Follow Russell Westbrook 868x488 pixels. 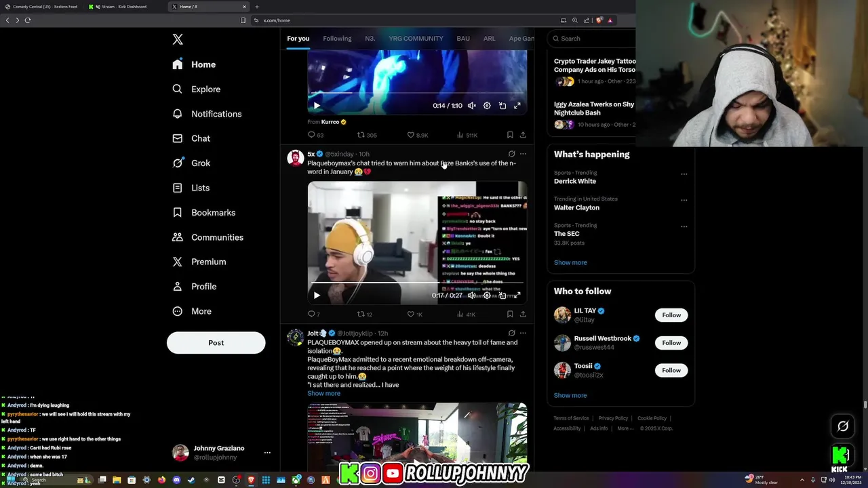click(671, 343)
